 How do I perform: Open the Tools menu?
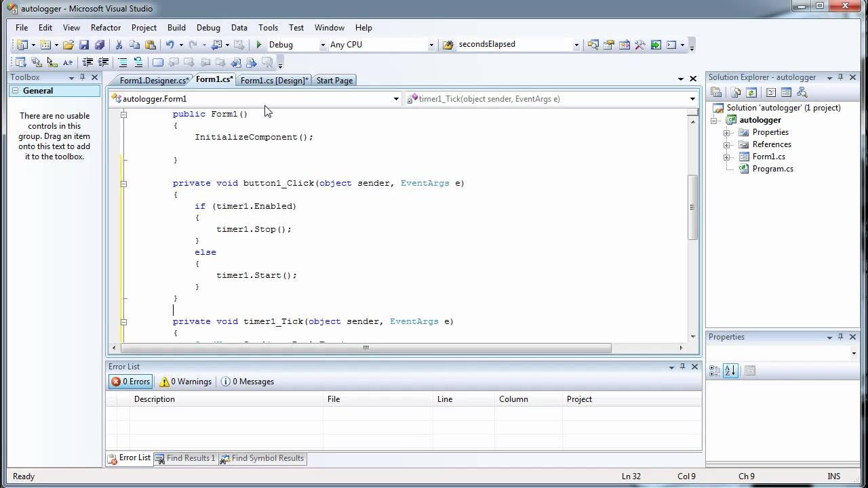[268, 28]
